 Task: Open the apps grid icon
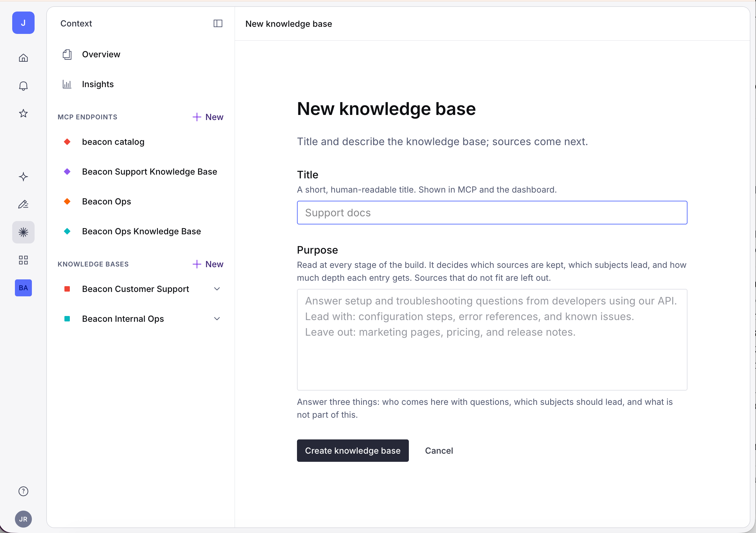pos(23,260)
